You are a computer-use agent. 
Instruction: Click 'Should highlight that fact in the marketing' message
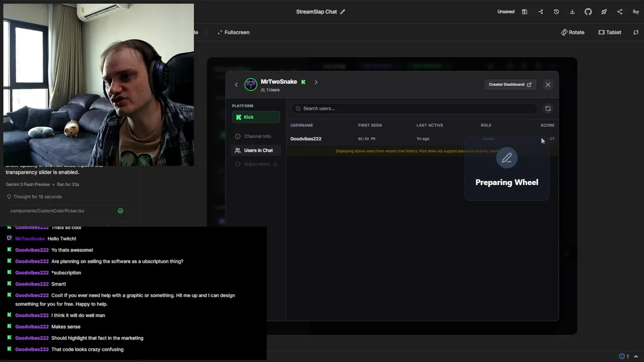97,338
